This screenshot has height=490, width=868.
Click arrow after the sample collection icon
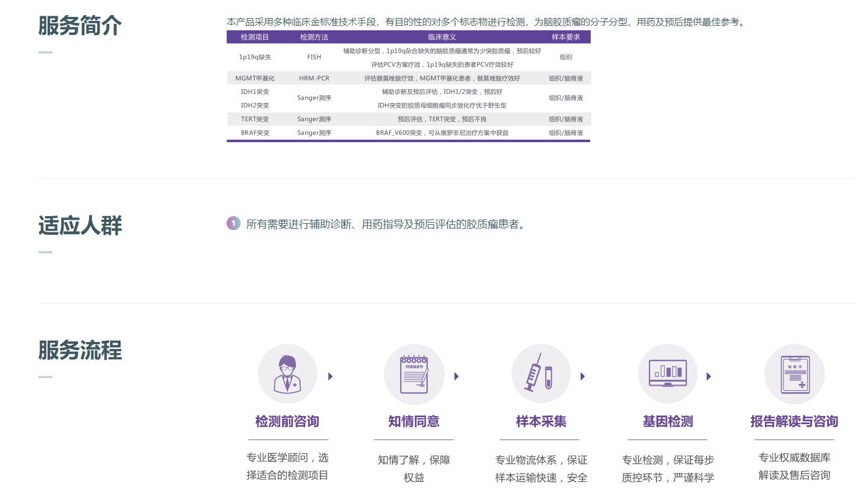coord(583,376)
